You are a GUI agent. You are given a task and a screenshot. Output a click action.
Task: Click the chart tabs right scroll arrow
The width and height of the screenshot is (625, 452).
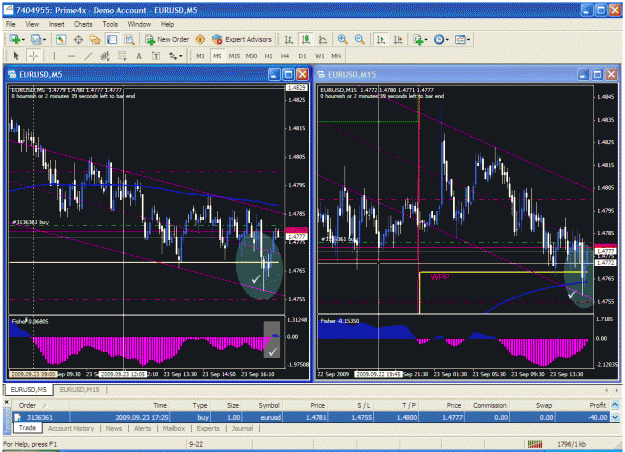point(617,390)
